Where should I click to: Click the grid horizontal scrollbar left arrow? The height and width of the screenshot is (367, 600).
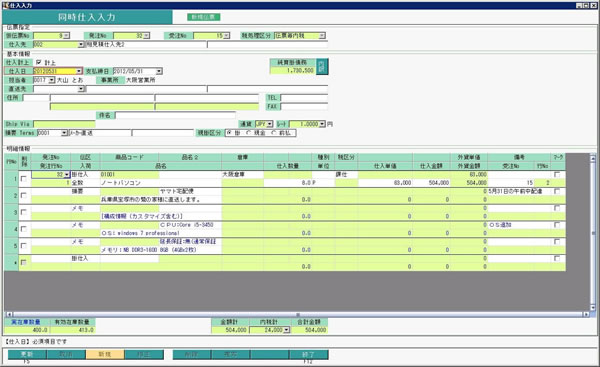click(9, 314)
